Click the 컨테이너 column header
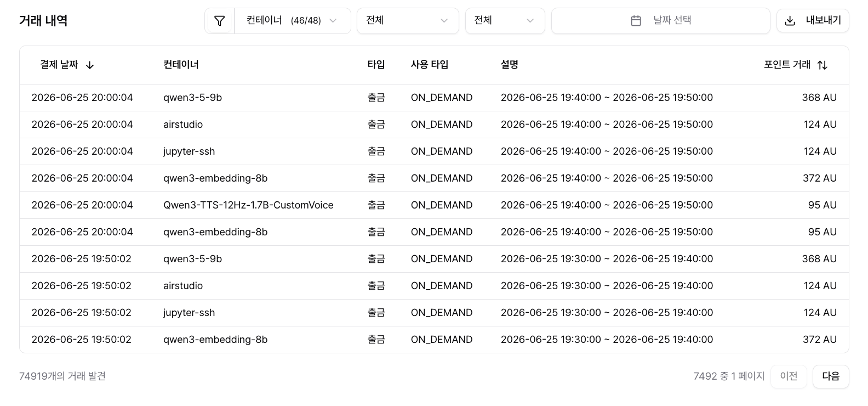868x406 pixels. pyautogui.click(x=181, y=65)
